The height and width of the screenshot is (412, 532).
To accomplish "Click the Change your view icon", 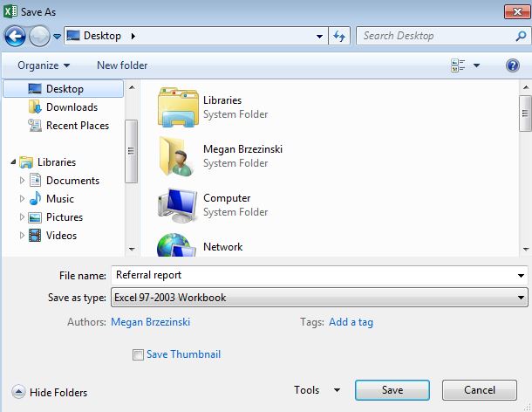I will pyautogui.click(x=458, y=65).
